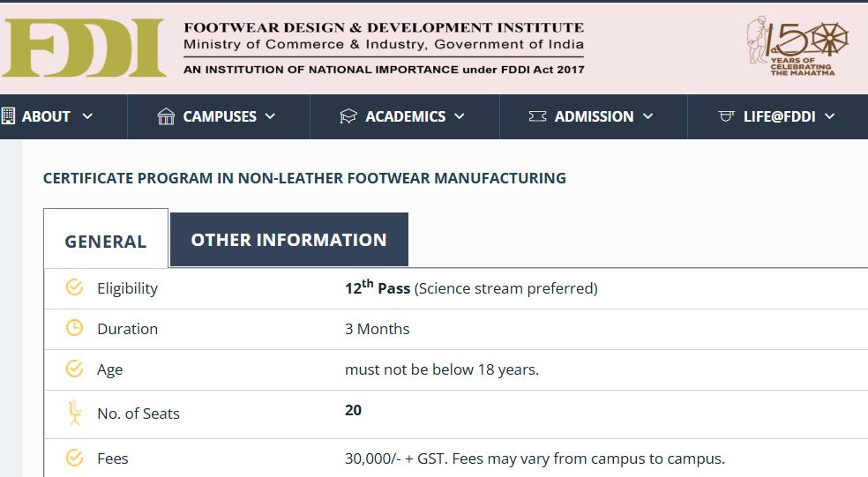Open the LIFE@FDDI menu
Viewport: 868px width, 477px height.
coord(779,116)
